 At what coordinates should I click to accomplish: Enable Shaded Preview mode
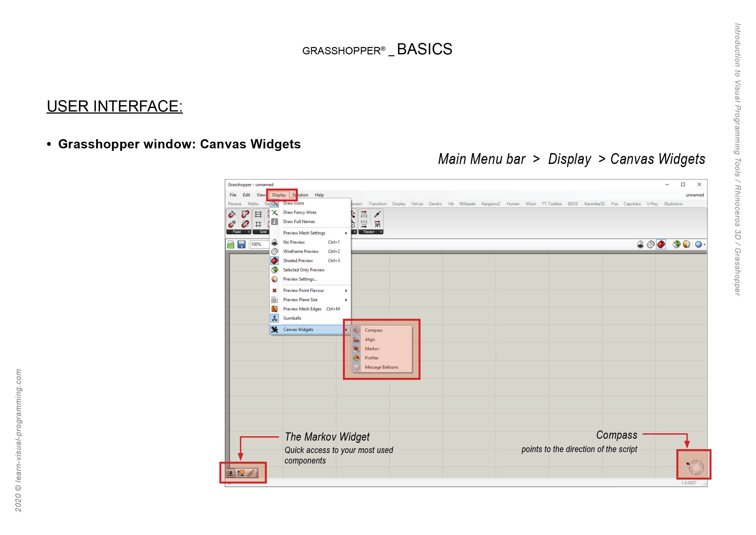pyautogui.click(x=298, y=261)
